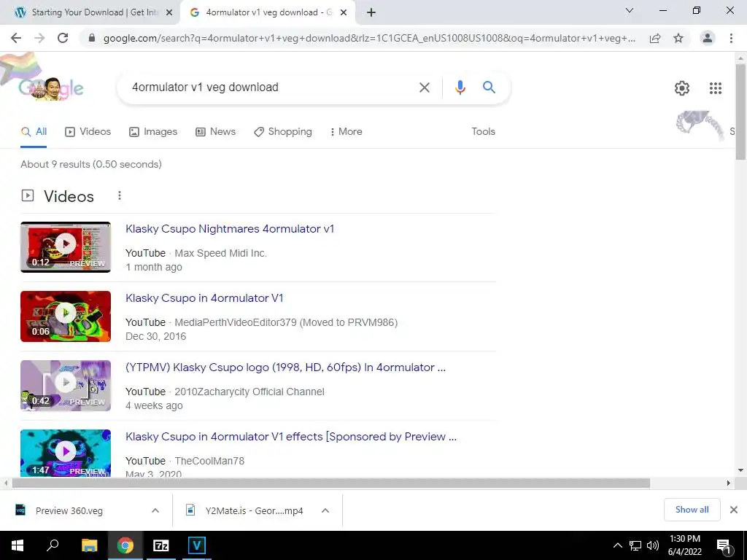Switch to News results tab
The image size is (747, 560).
[x=215, y=132]
